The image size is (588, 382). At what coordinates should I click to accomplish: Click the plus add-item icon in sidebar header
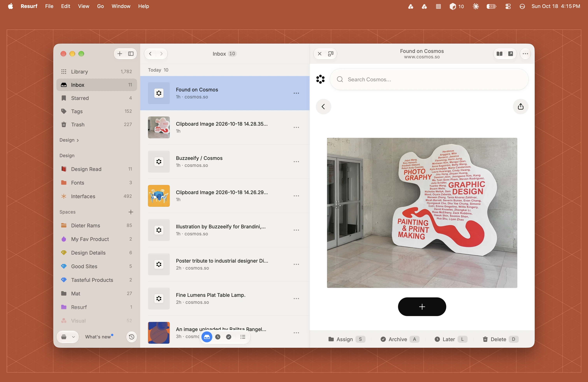(120, 54)
